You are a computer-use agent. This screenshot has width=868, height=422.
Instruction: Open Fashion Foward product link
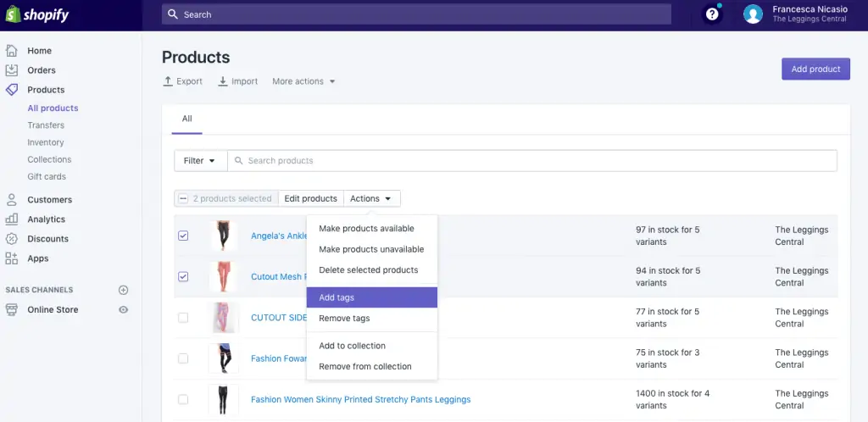pyautogui.click(x=279, y=358)
